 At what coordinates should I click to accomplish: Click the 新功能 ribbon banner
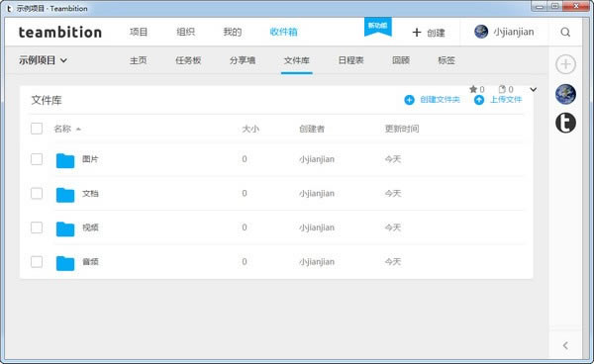coord(378,27)
